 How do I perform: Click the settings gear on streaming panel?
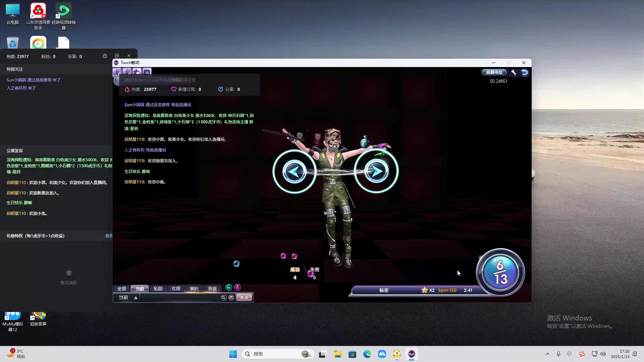(117, 56)
